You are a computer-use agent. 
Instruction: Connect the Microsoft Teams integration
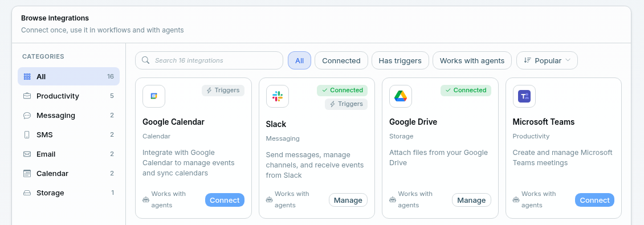[x=595, y=200]
